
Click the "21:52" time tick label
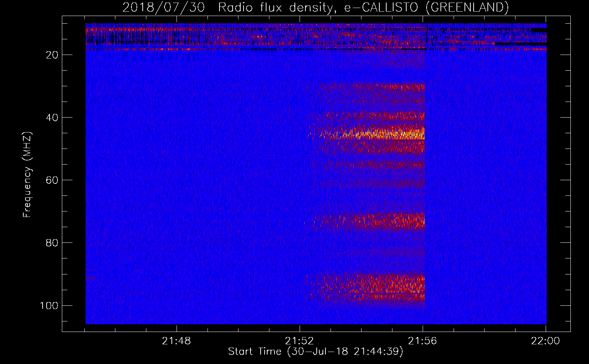coord(299,341)
